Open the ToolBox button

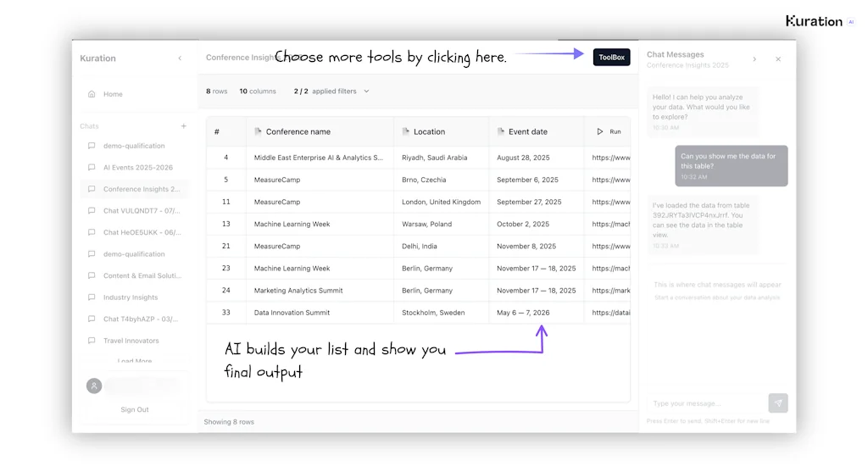[611, 57]
